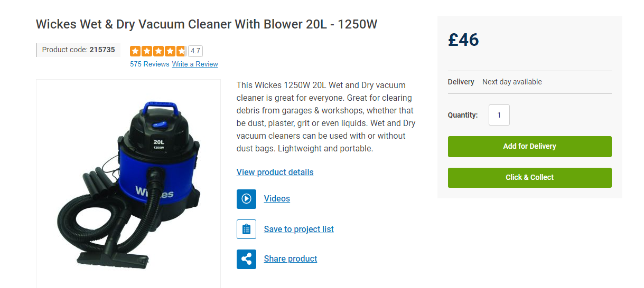This screenshot has width=644, height=288.
Task: Click the Videos play icon
Action: [x=246, y=199]
